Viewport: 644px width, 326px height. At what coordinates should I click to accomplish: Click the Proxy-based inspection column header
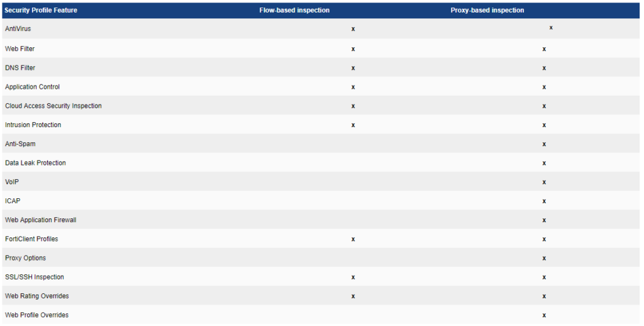point(487,10)
